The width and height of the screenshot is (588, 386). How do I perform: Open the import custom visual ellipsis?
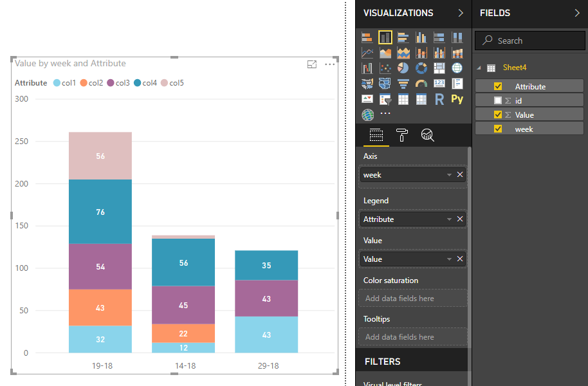click(x=385, y=113)
